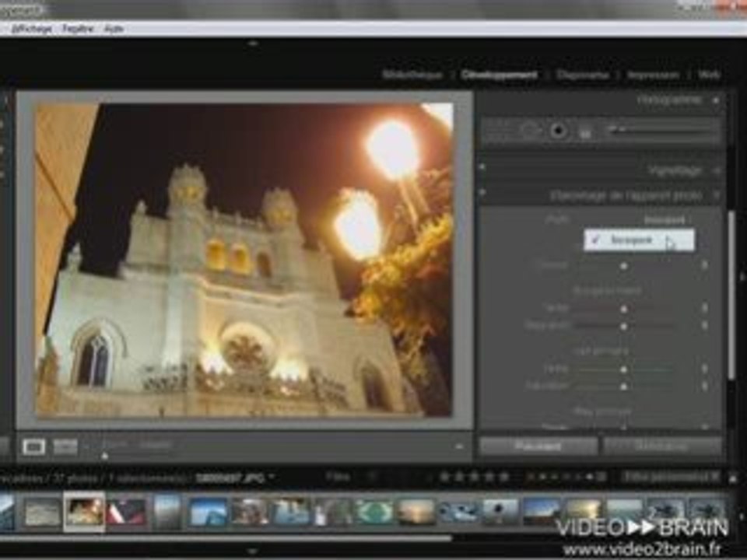Select the Loupe view icon in toolbar

point(34,446)
